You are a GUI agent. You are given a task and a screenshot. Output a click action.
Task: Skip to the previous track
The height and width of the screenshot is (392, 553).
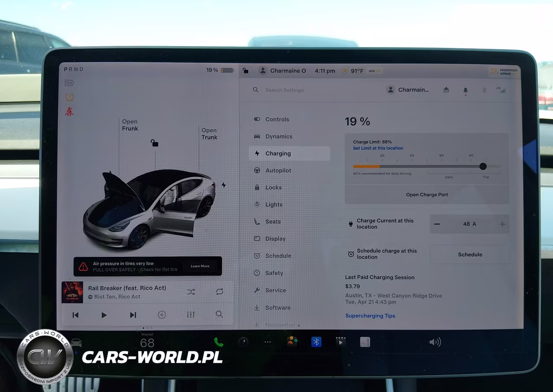point(76,315)
